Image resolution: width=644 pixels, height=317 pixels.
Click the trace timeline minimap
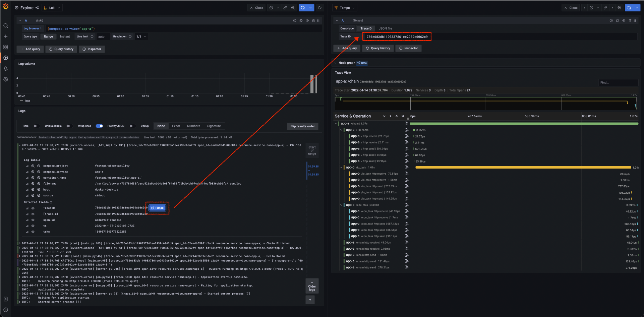[x=486, y=104]
